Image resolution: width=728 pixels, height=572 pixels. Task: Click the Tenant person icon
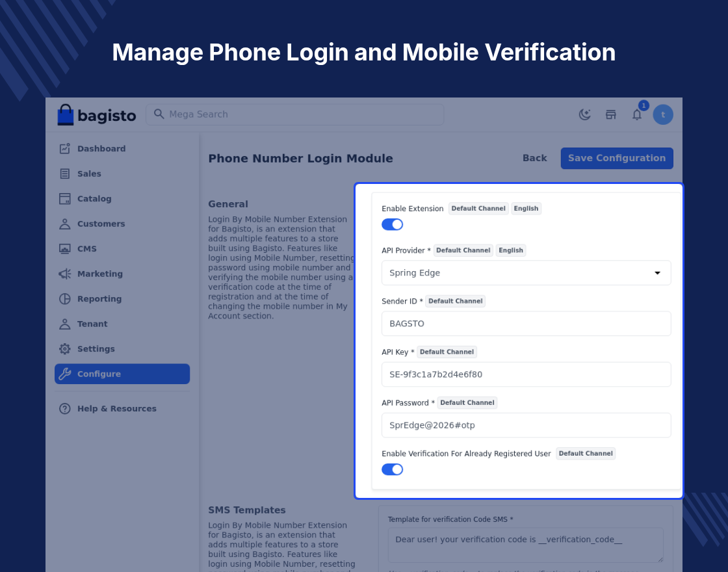[65, 324]
